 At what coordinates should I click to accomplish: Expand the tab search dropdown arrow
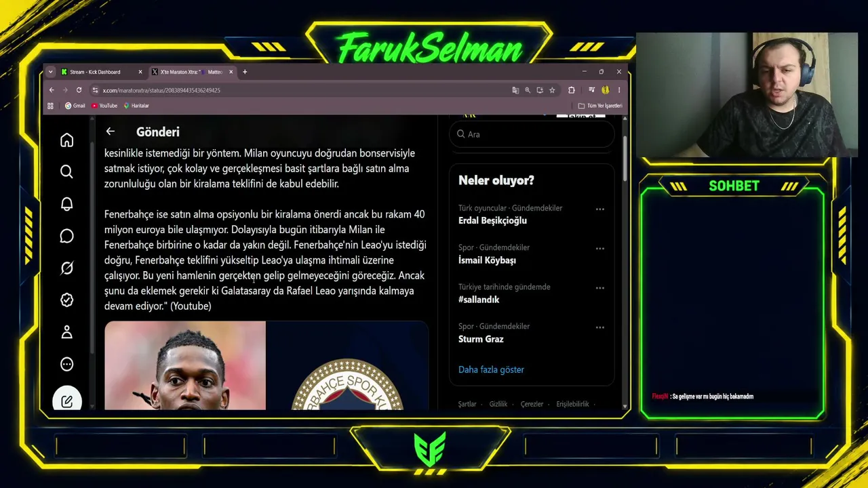point(50,72)
